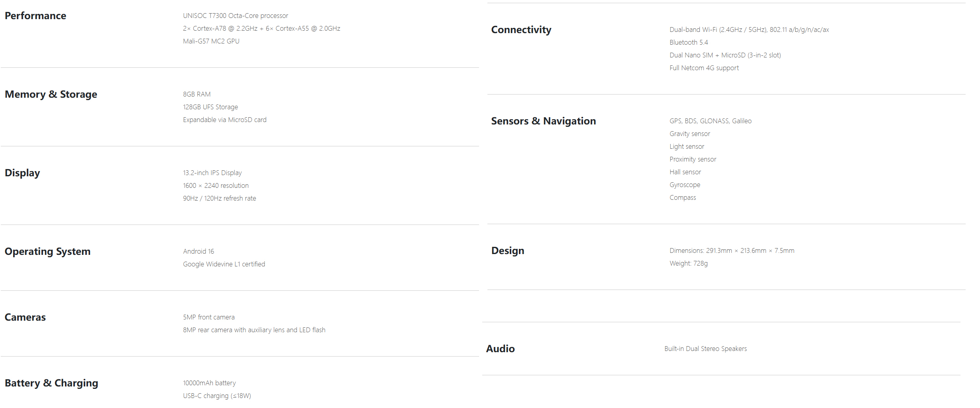The image size is (980, 408).
Task: Select the Design section heading
Action: (x=508, y=251)
